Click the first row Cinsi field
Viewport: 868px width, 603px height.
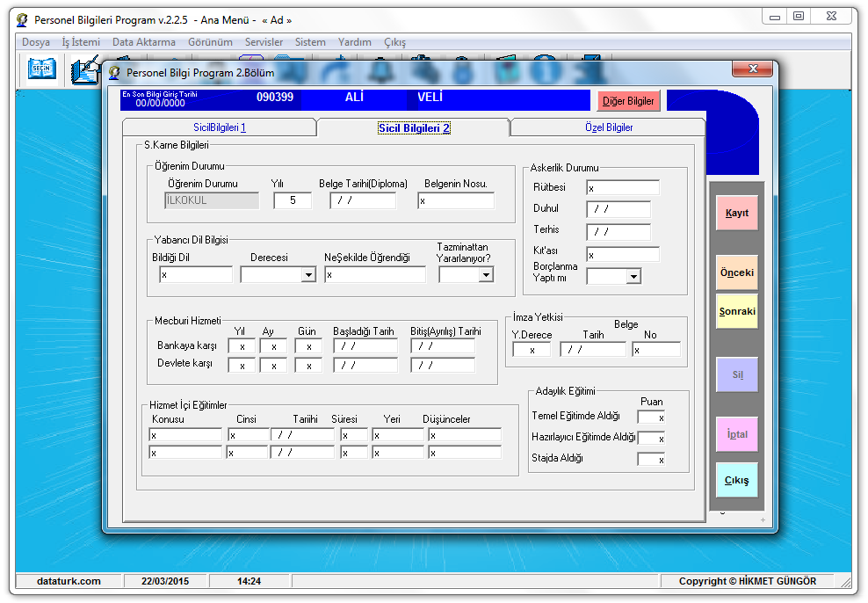[249, 435]
